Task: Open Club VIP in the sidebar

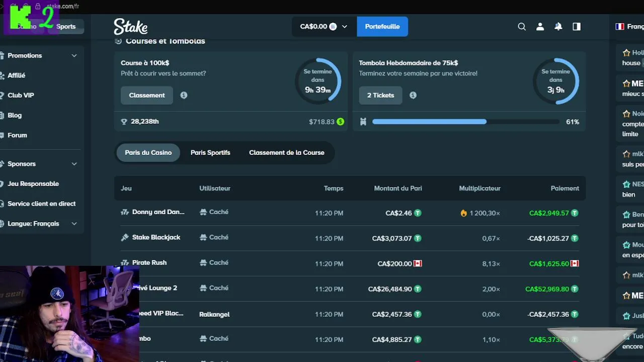Action: click(x=21, y=95)
